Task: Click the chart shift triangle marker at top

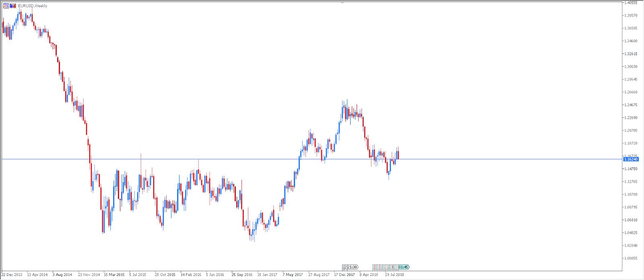Action: click(342, 2)
